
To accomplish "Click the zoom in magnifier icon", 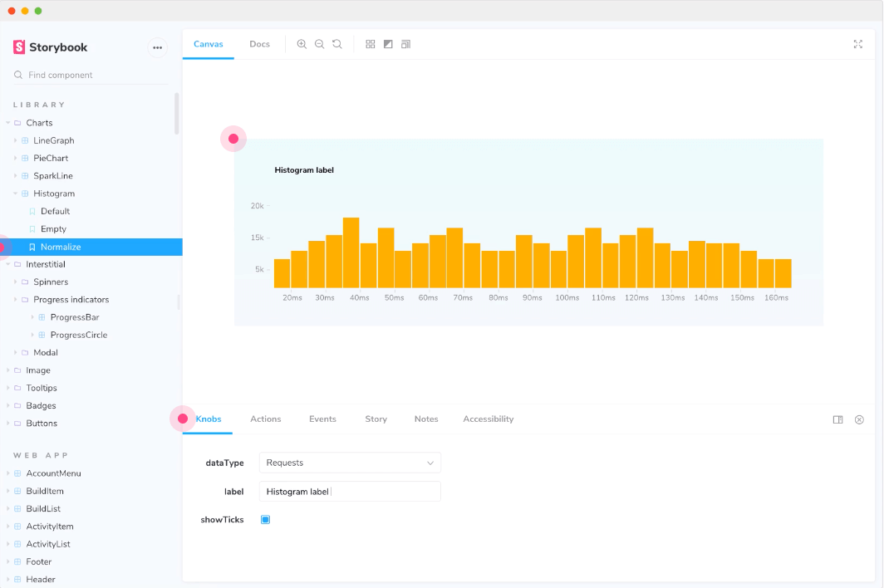I will point(302,44).
